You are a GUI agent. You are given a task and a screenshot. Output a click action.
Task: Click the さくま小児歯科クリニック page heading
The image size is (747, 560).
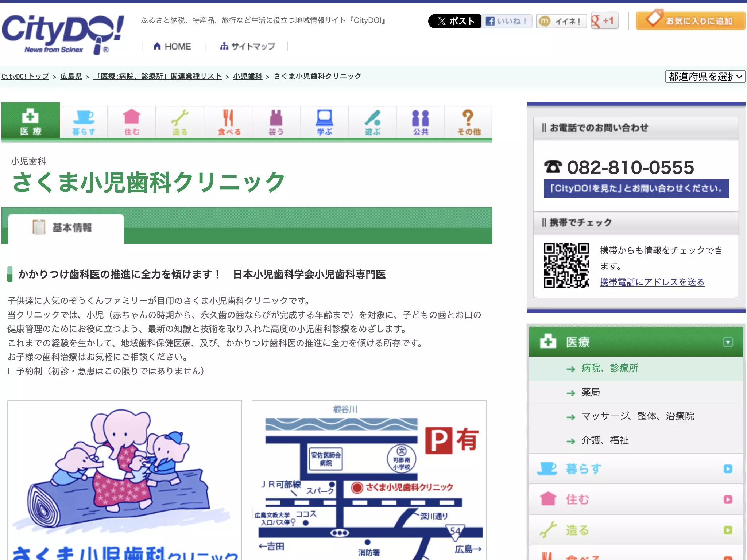148,182
